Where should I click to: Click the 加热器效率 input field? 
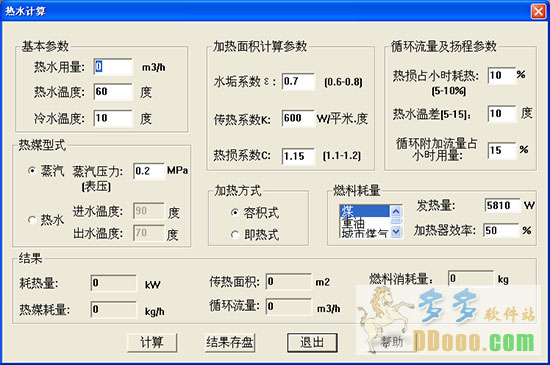pyautogui.click(x=501, y=230)
